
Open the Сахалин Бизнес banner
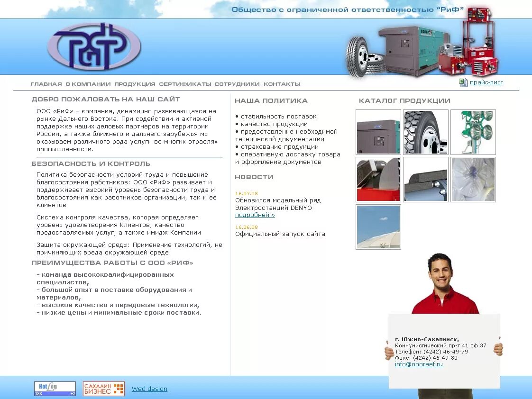(x=104, y=389)
